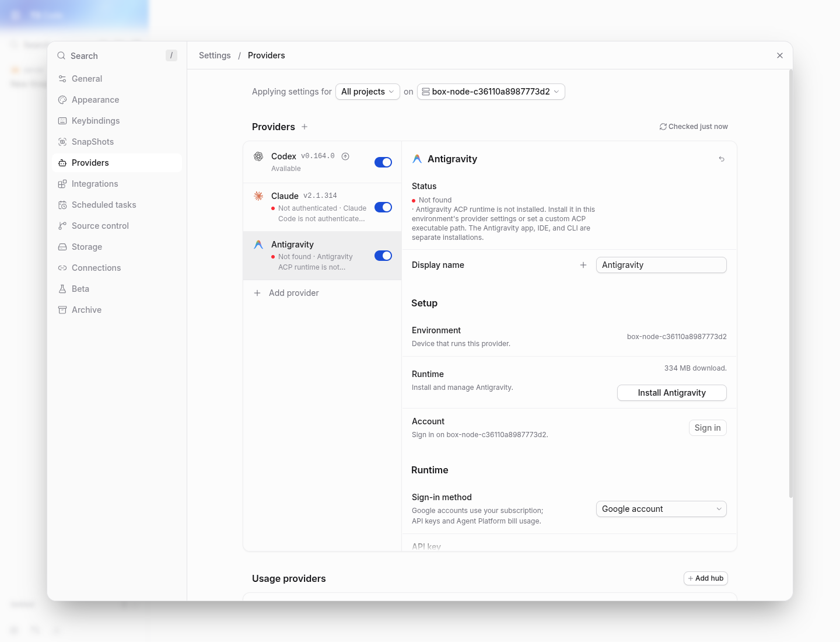The height and width of the screenshot is (642, 840).
Task: Disable the Codex provider toggle
Action: tap(383, 162)
